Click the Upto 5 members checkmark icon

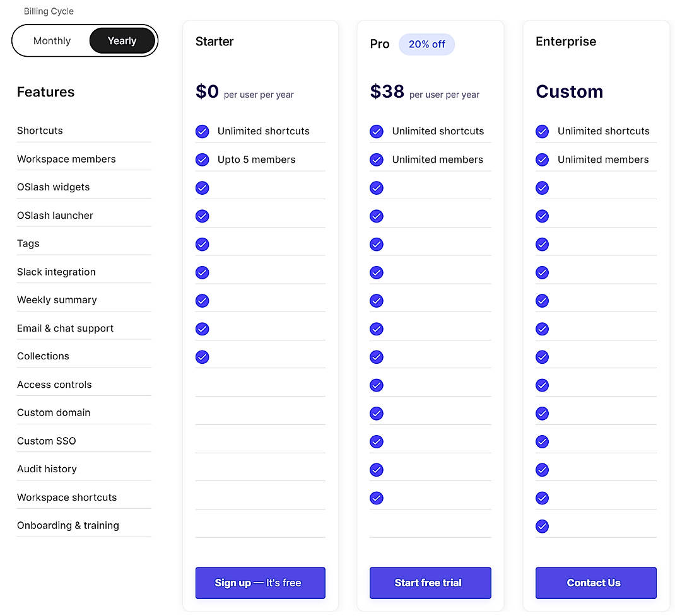[202, 160]
